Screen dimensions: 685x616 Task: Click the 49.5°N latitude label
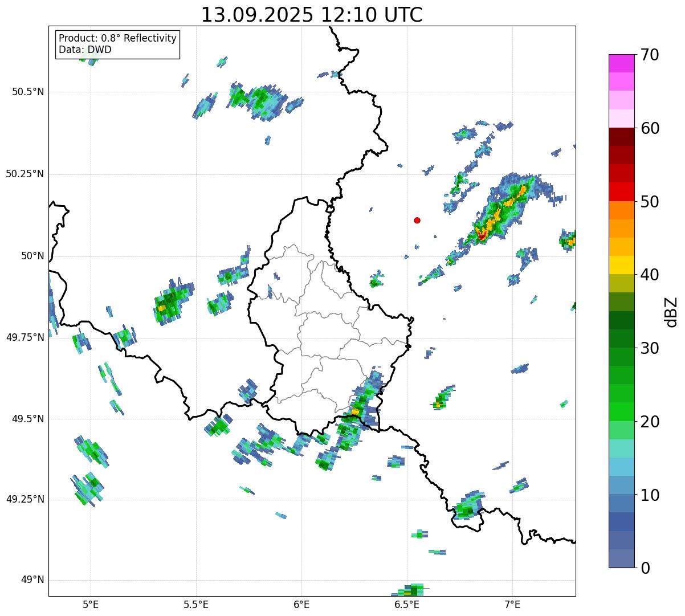pos(27,419)
